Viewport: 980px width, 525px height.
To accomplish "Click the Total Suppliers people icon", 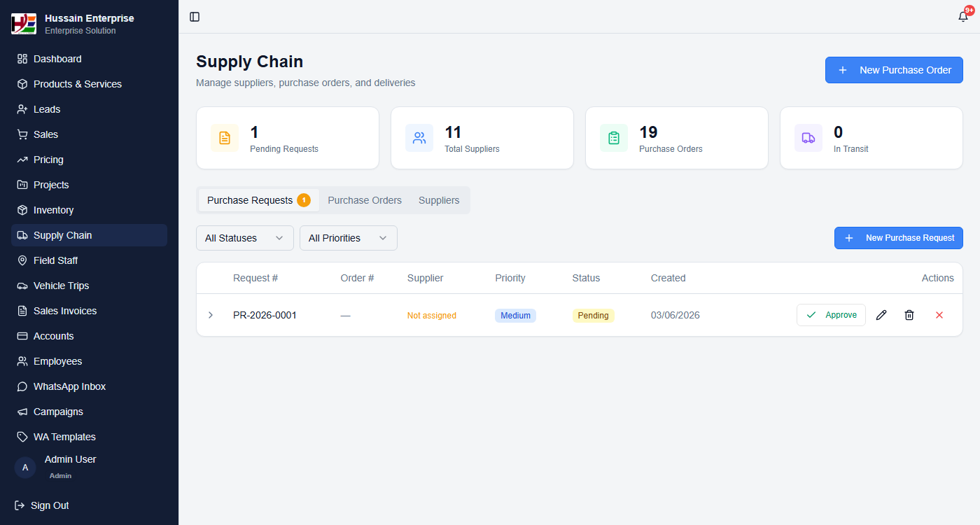I will (x=419, y=138).
